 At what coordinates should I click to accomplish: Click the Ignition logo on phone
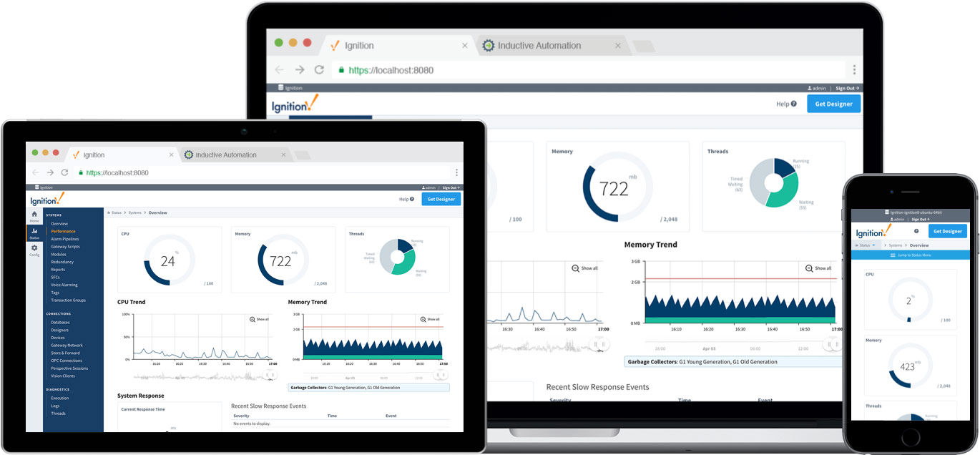coord(873,231)
